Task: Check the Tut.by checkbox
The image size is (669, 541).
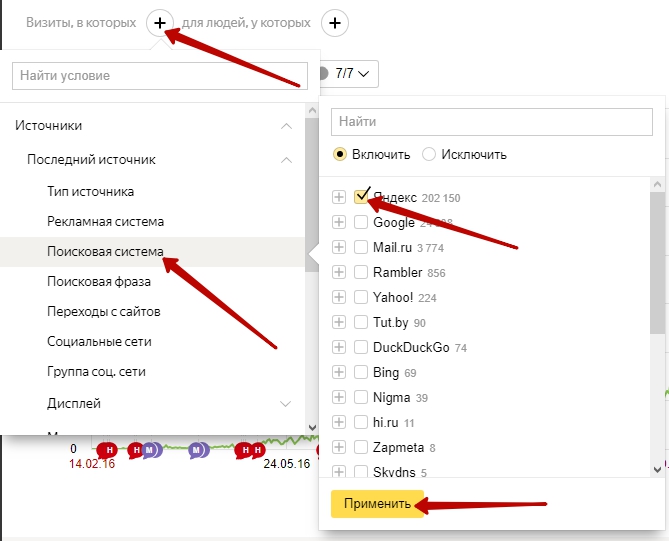Action: [361, 322]
